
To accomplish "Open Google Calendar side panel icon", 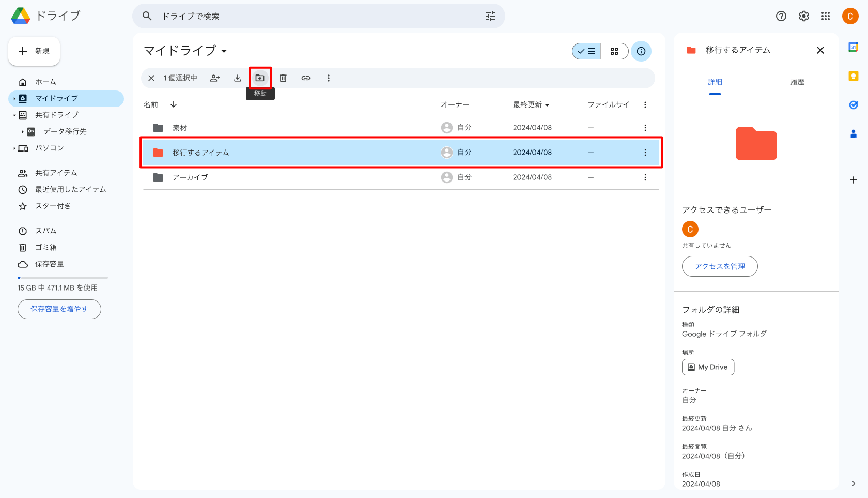I will [854, 47].
